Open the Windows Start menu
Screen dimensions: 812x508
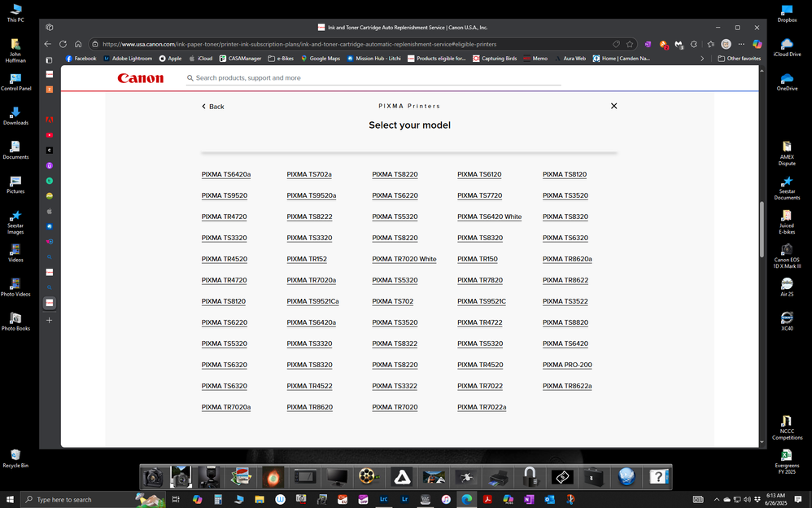tap(9, 499)
